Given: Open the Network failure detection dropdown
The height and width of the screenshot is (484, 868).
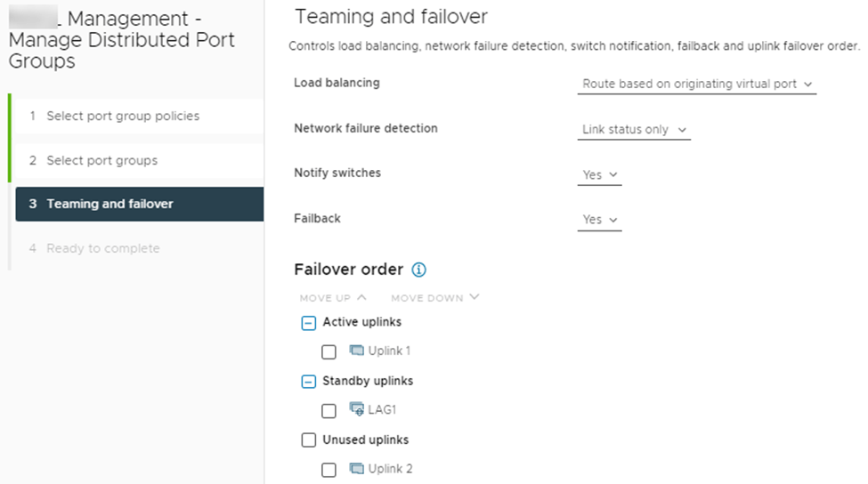Looking at the screenshot, I should [634, 130].
